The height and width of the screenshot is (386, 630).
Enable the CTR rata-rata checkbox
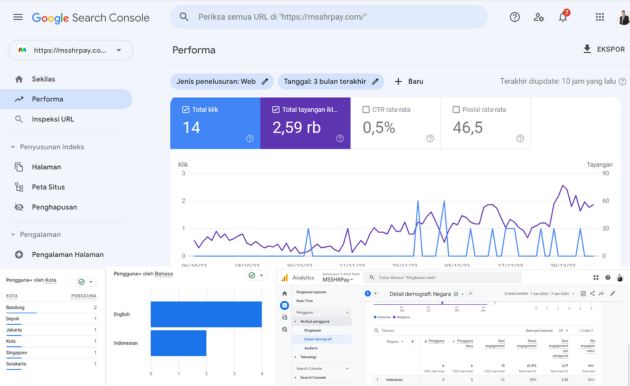click(x=366, y=110)
